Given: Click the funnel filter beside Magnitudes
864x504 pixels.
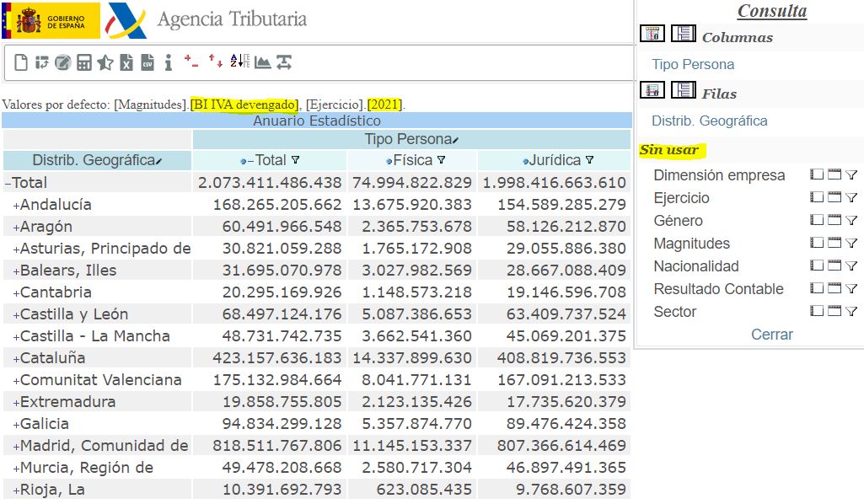Looking at the screenshot, I should 851,244.
